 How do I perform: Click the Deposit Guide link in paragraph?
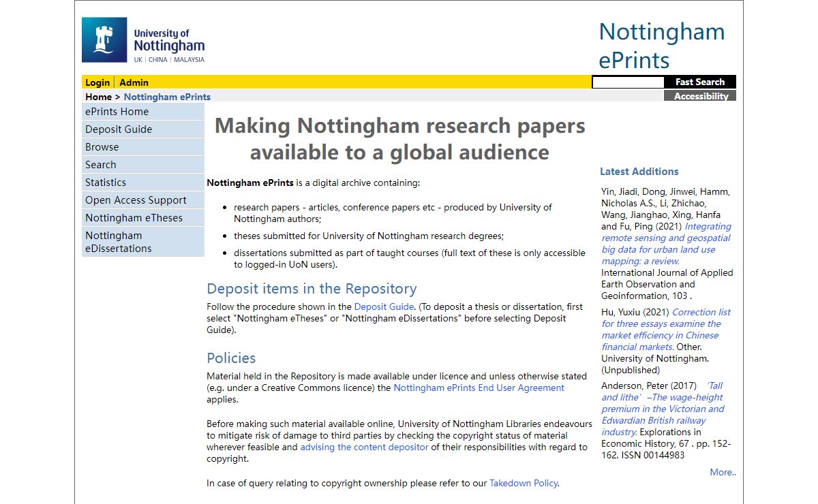(x=384, y=306)
